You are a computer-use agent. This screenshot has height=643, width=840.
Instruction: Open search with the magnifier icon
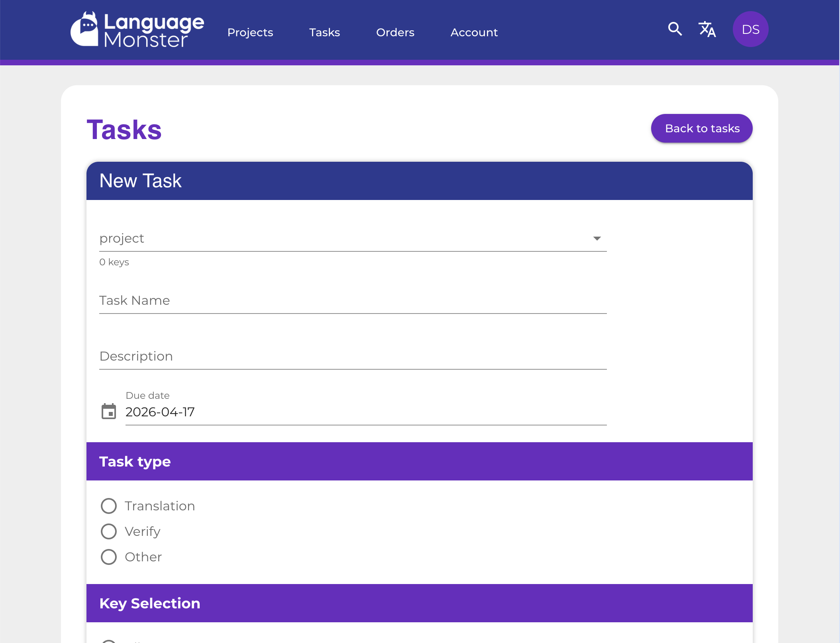click(675, 29)
